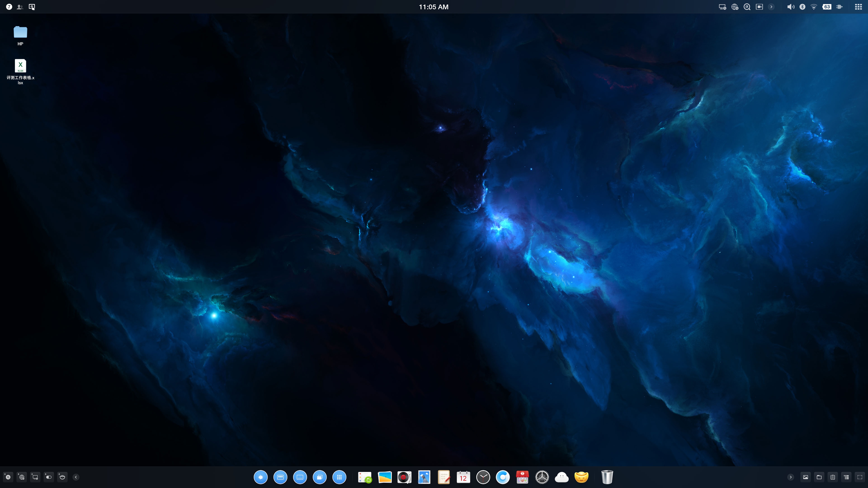Expand the top bar right chevron
The height and width of the screenshot is (488, 868).
coord(771,7)
